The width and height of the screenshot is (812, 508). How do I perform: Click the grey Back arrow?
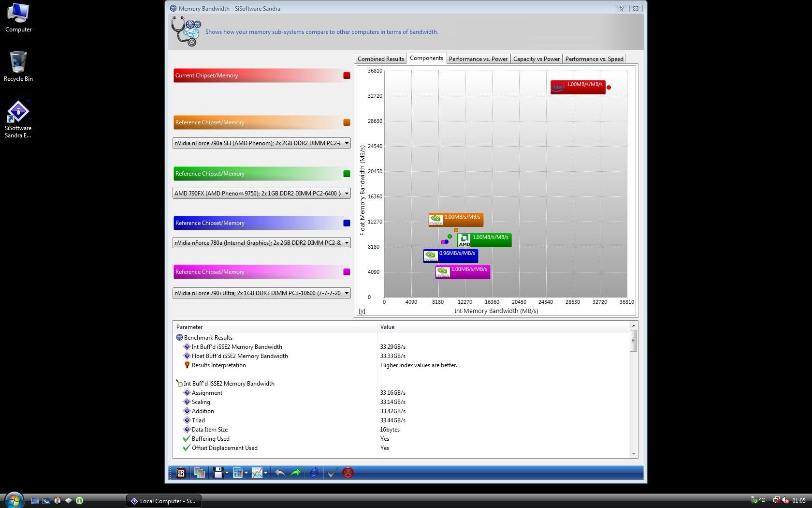click(279, 473)
